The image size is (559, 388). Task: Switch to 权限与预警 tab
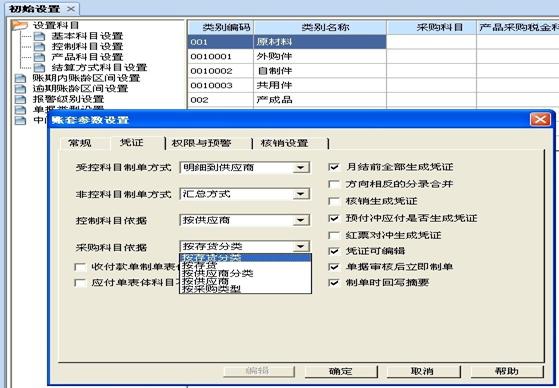pos(202,143)
